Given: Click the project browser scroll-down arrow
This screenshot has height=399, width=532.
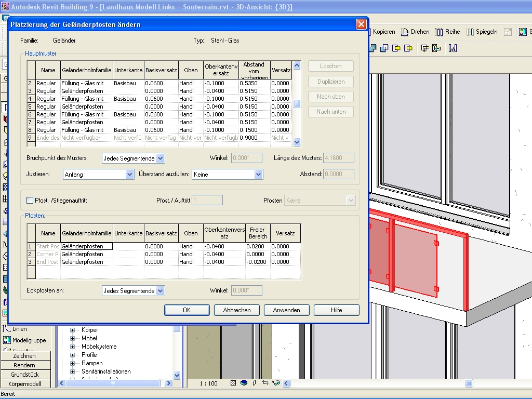Looking at the screenshot, I should pyautogui.click(x=177, y=375).
